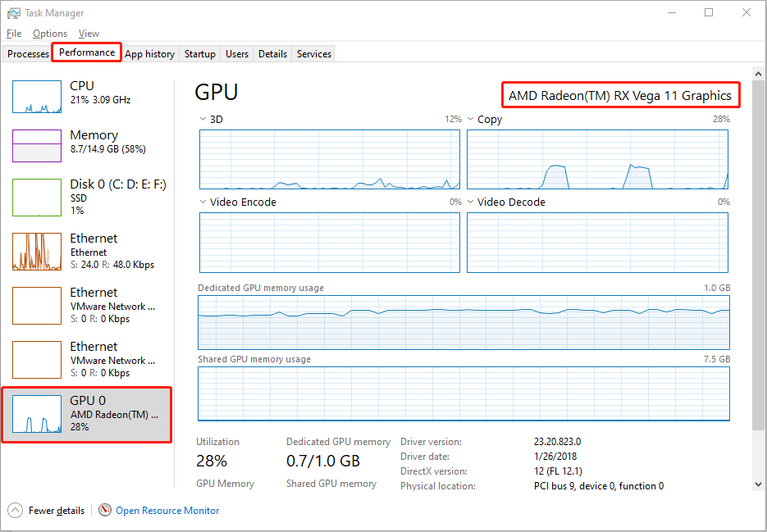The width and height of the screenshot is (767, 532).
Task: Switch to the Performance tab
Action: (x=87, y=52)
